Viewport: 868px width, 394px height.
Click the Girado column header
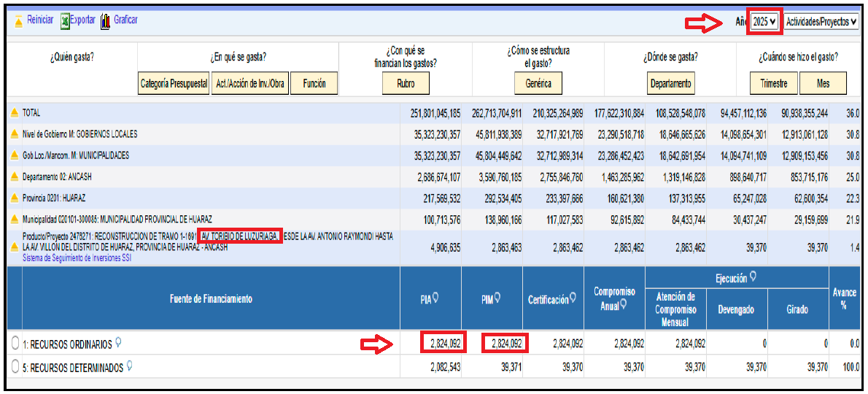point(798,310)
